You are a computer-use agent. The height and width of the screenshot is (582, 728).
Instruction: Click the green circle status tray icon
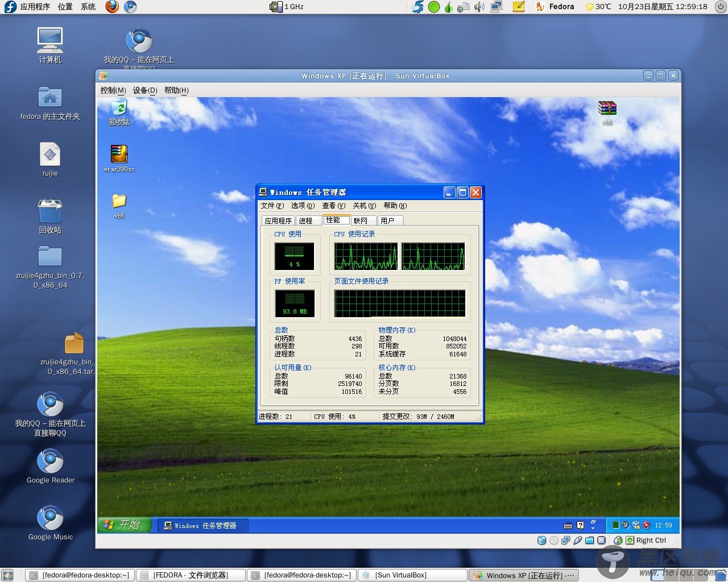pyautogui.click(x=434, y=7)
